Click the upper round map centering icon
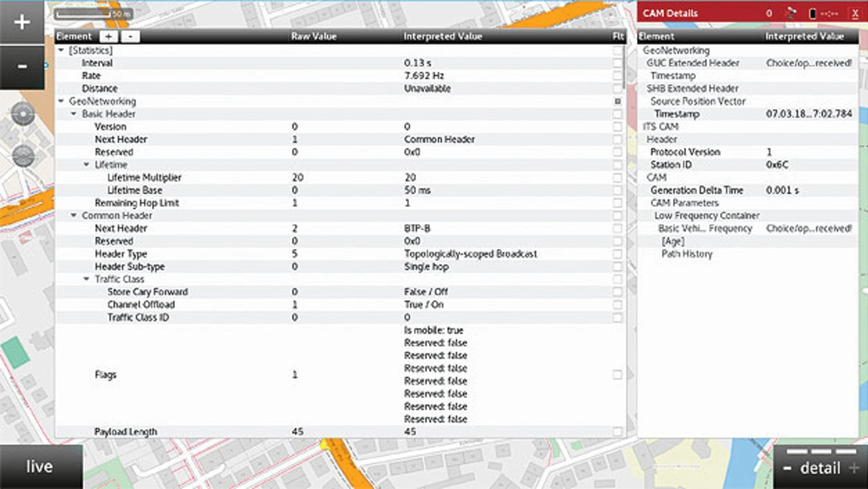 click(x=23, y=115)
